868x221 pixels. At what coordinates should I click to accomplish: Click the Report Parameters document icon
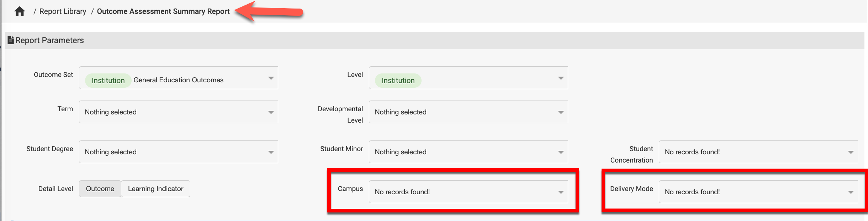click(11, 40)
